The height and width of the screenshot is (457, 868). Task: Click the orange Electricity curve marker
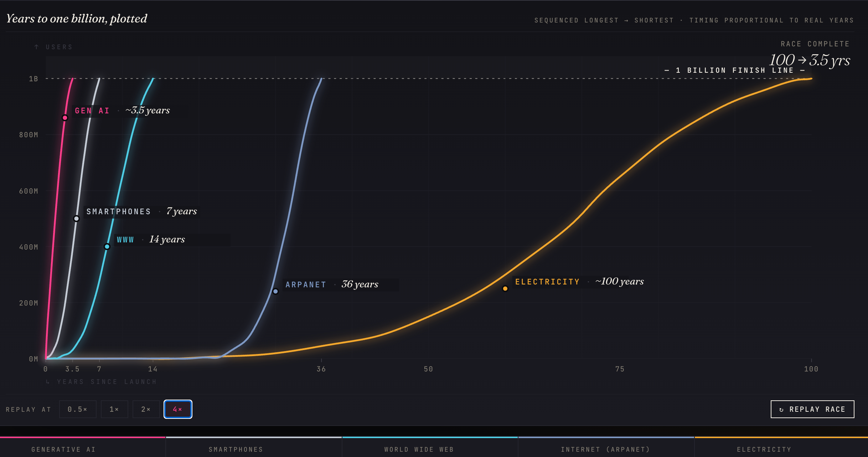tap(505, 289)
